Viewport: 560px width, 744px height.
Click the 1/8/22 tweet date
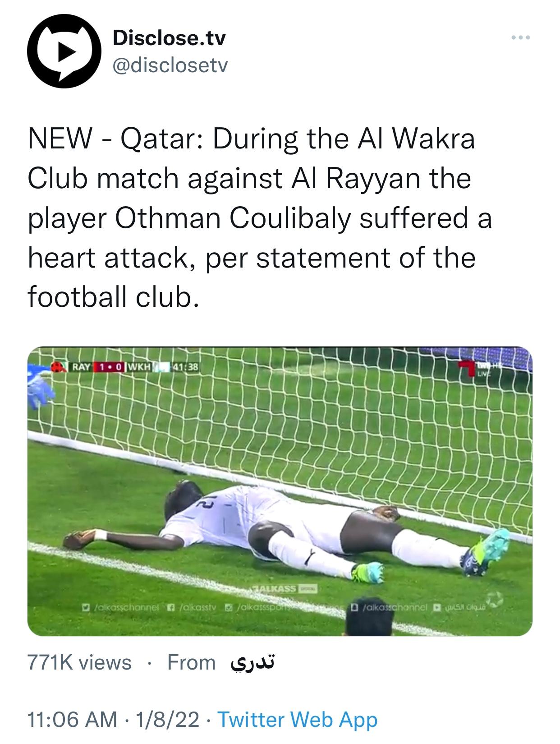[x=167, y=719]
